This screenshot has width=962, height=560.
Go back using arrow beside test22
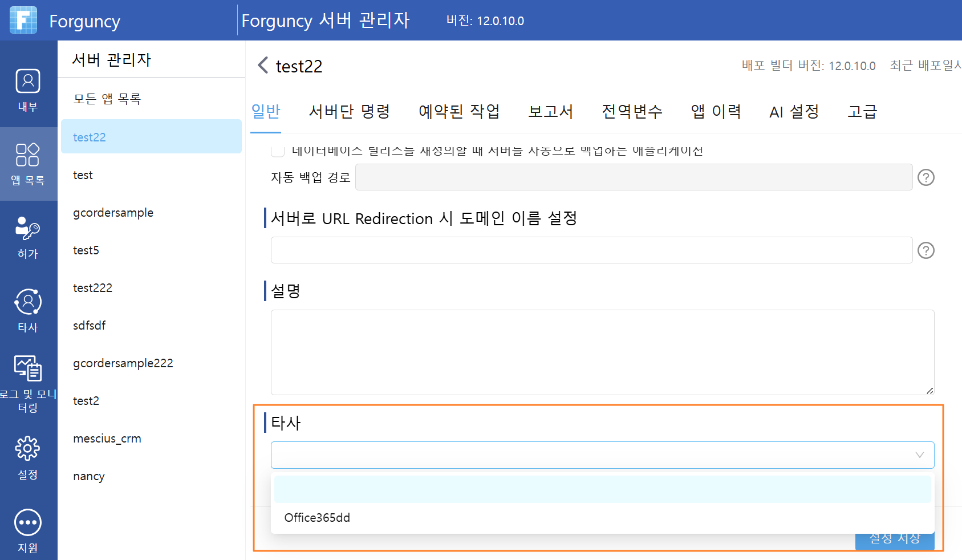coord(262,66)
